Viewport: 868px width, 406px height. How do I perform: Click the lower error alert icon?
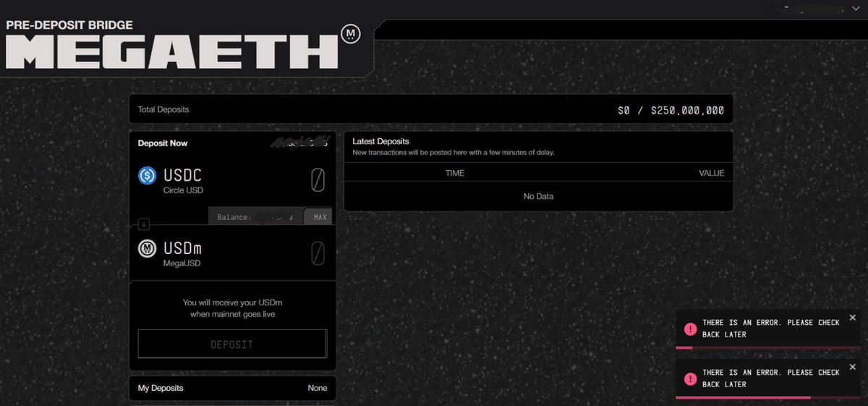click(690, 378)
